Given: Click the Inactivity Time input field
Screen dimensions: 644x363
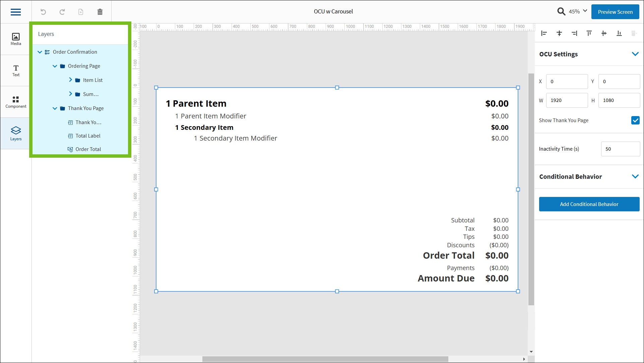Looking at the screenshot, I should point(620,149).
